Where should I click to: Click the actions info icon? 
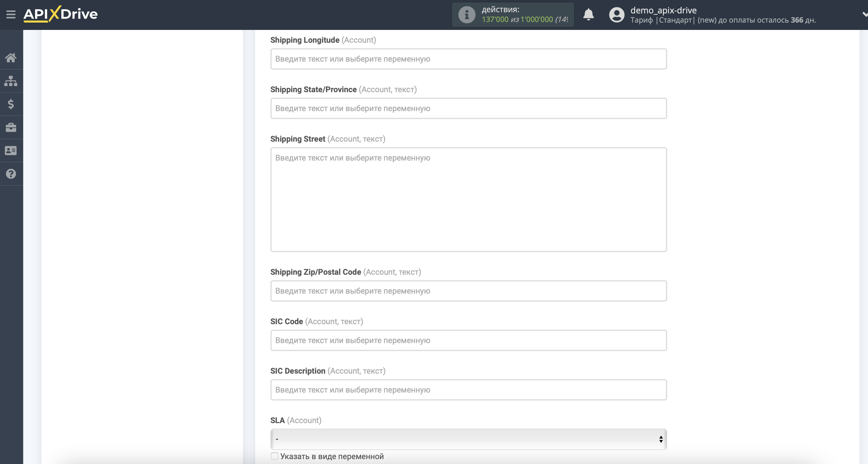(x=467, y=15)
